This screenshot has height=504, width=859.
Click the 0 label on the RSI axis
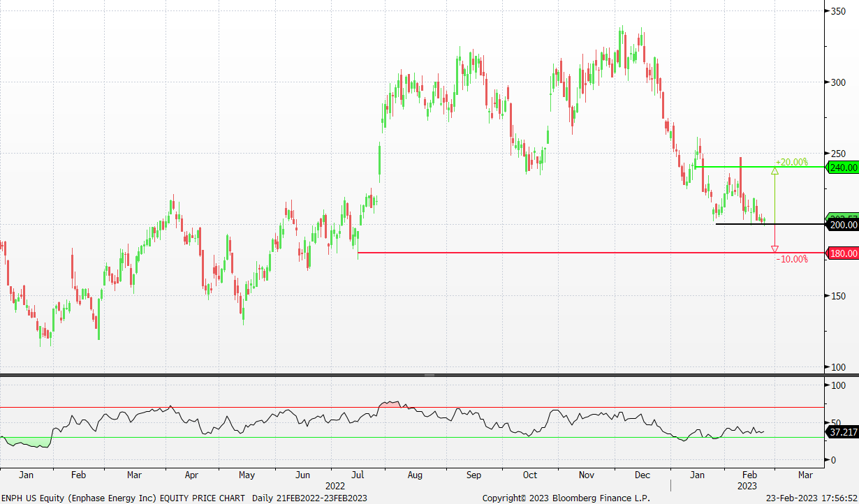click(x=834, y=460)
